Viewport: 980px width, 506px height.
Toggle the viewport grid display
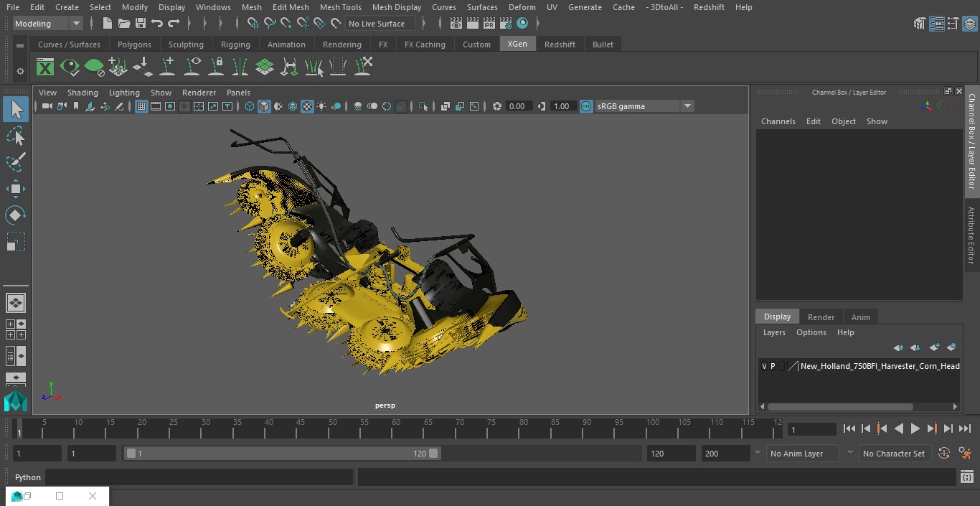(x=141, y=106)
